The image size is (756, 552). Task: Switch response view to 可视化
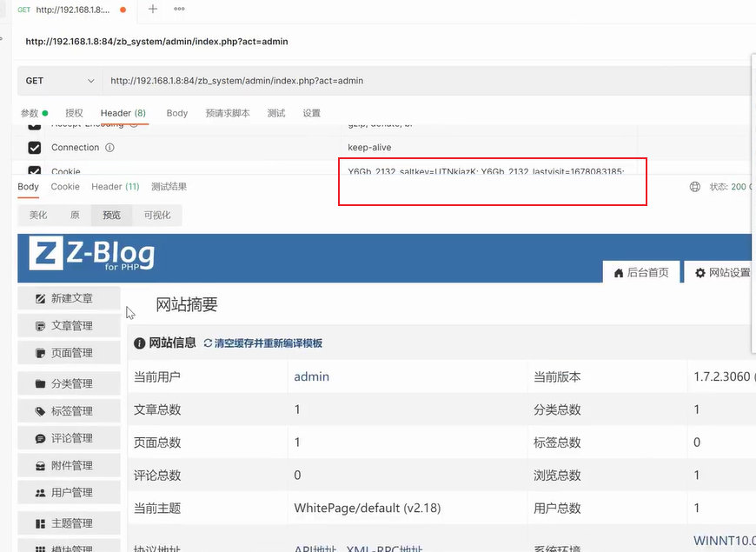point(157,216)
